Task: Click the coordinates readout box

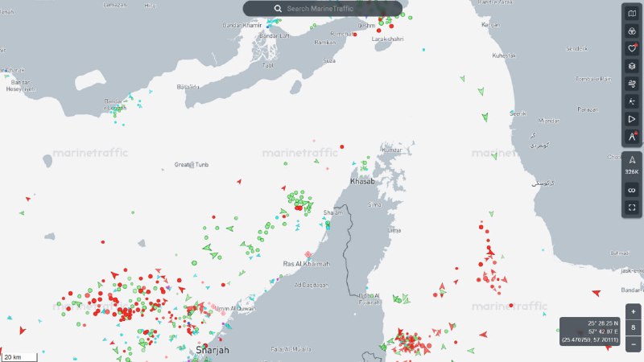Action: click(590, 331)
